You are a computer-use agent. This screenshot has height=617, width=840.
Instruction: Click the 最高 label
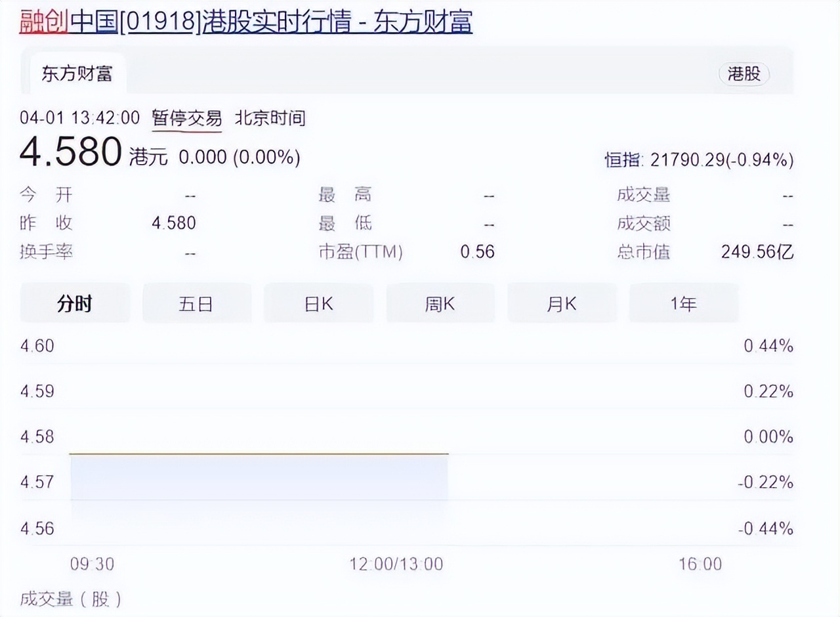[345, 194]
